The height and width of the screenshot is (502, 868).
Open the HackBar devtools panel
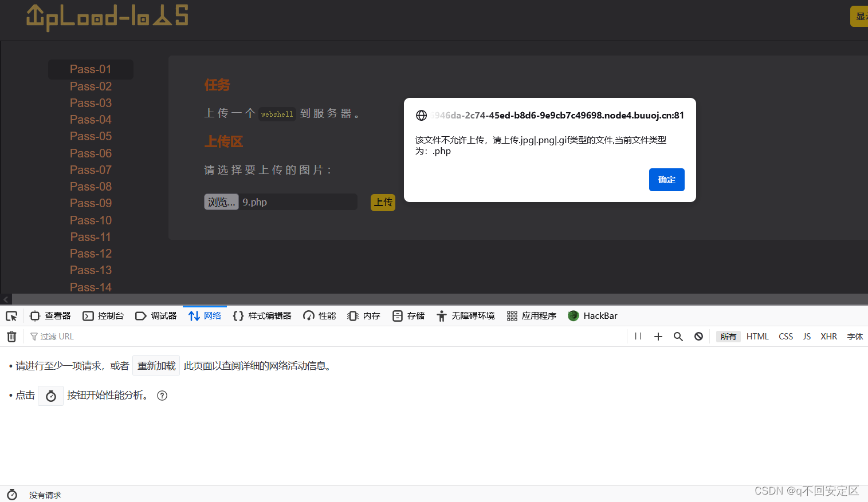592,315
